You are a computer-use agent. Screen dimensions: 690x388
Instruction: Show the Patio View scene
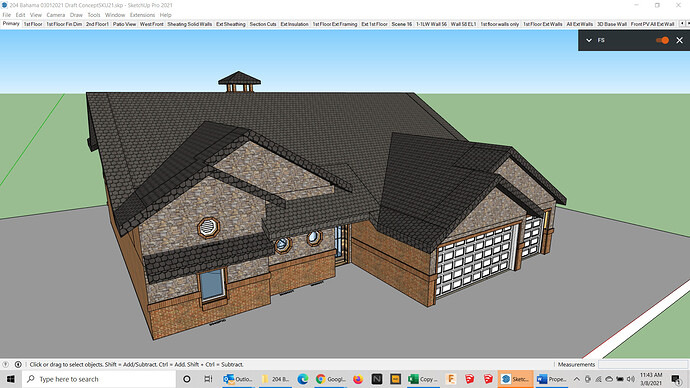(125, 24)
